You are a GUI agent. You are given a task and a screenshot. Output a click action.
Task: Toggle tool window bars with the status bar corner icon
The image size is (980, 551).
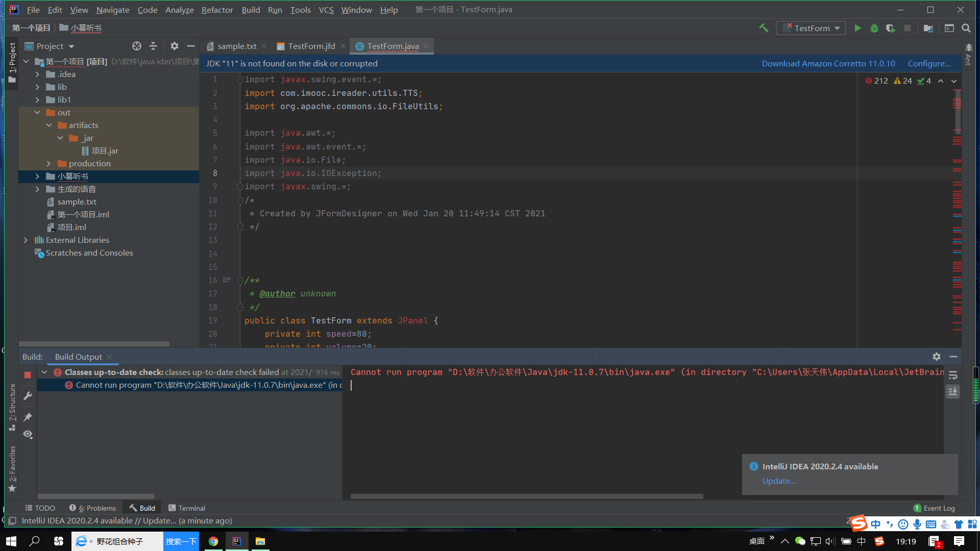pyautogui.click(x=12, y=521)
